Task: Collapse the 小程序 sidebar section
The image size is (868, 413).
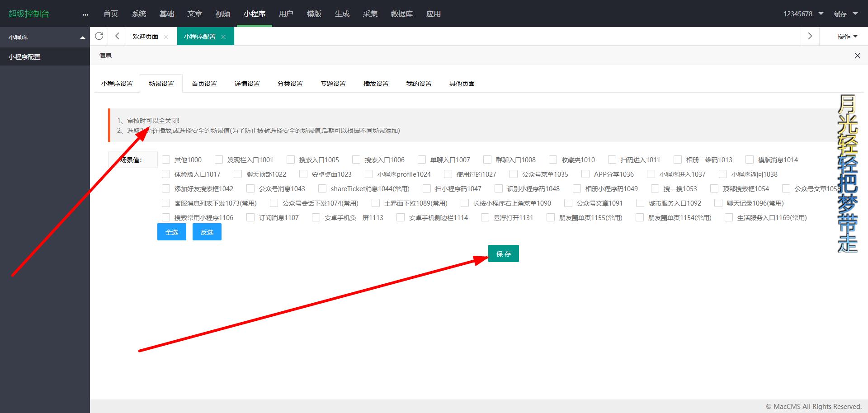Action: click(x=82, y=37)
